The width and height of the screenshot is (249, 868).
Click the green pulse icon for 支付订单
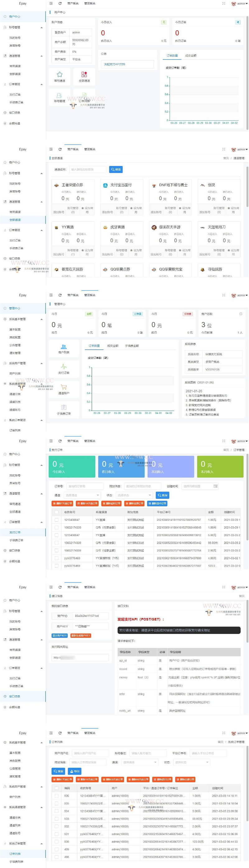pyautogui.click(x=63, y=367)
